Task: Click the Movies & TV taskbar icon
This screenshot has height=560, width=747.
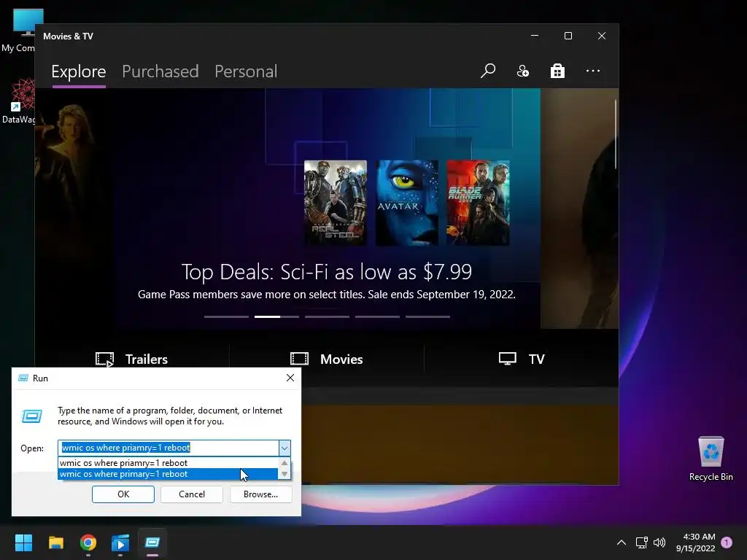Action: (x=120, y=542)
